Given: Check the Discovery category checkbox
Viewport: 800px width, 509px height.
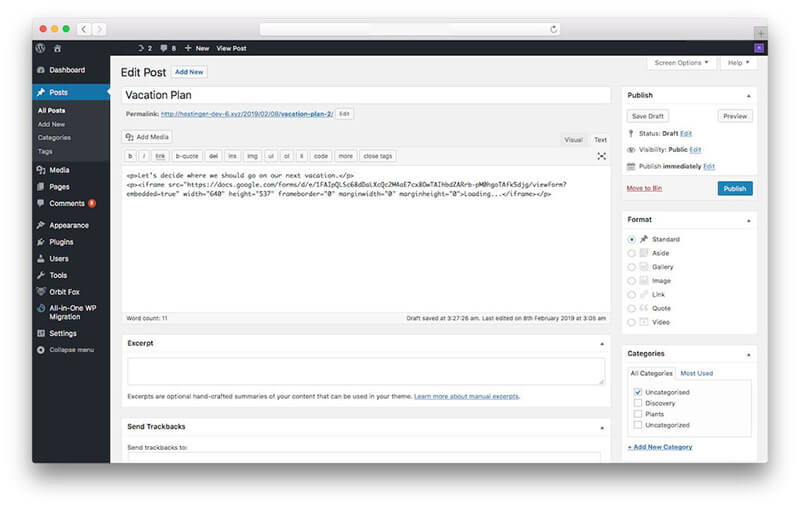Looking at the screenshot, I should click(638, 403).
